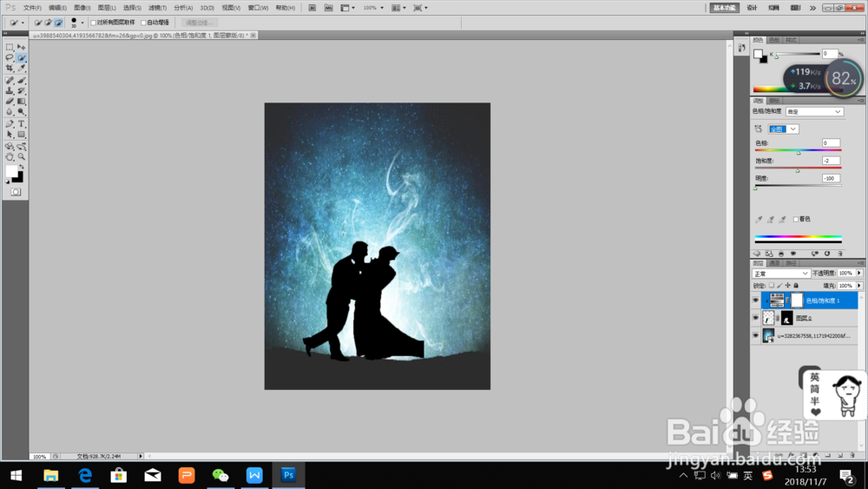Viewport: 868px width, 489px height.
Task: Choose Subtract from Selection mode
Action: [59, 23]
